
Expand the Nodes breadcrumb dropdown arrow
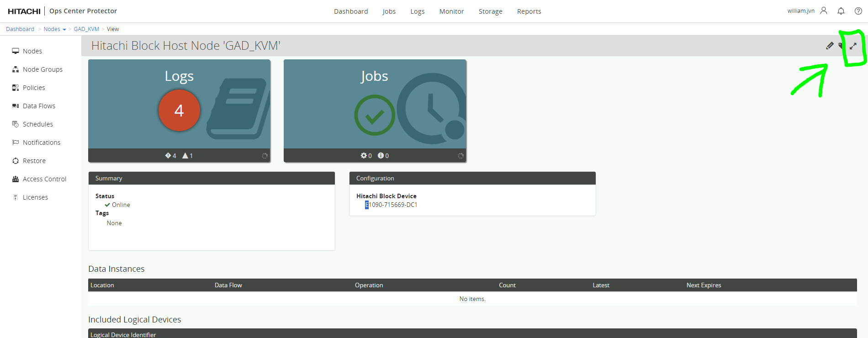(64, 30)
